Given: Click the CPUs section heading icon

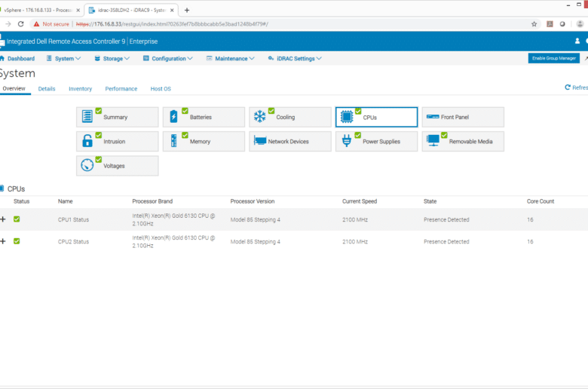Looking at the screenshot, I should (x=2, y=188).
